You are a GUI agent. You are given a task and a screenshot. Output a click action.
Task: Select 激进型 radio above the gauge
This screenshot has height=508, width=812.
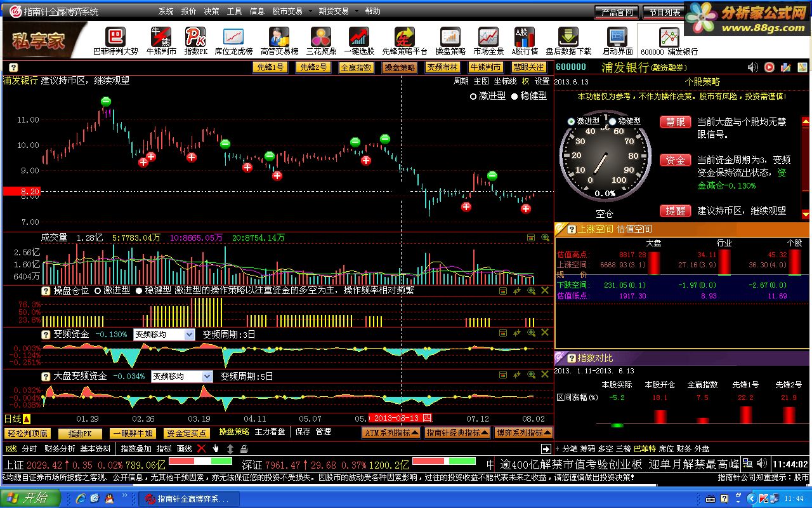tap(571, 121)
